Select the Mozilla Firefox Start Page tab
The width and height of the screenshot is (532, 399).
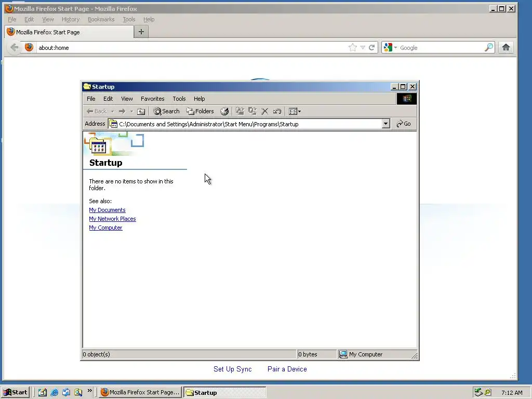[69, 32]
